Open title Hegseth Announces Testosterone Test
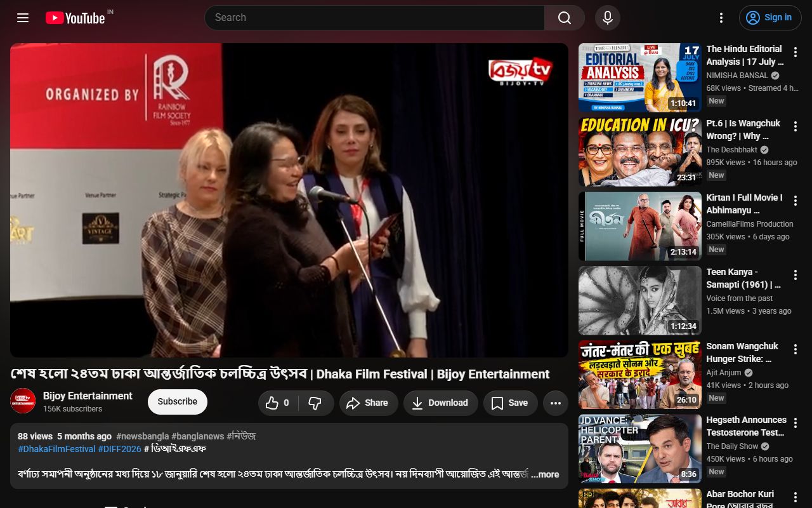The image size is (812, 508). [x=747, y=426]
